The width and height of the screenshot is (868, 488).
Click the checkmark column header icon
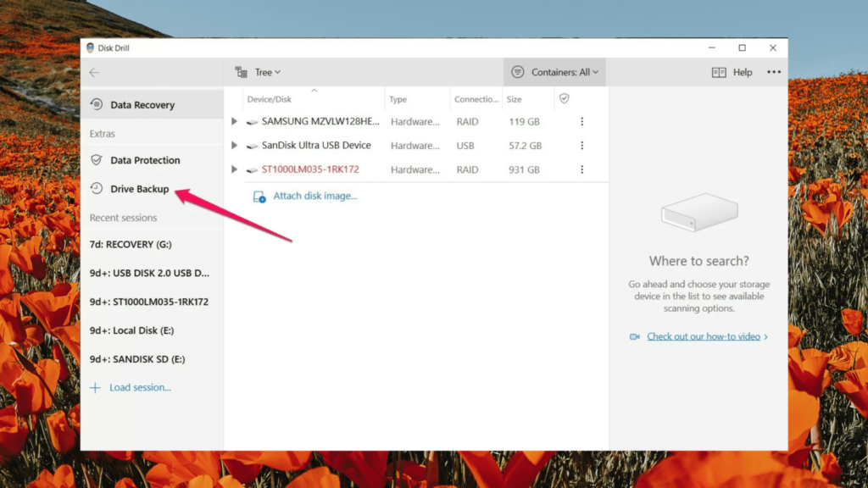coord(565,99)
